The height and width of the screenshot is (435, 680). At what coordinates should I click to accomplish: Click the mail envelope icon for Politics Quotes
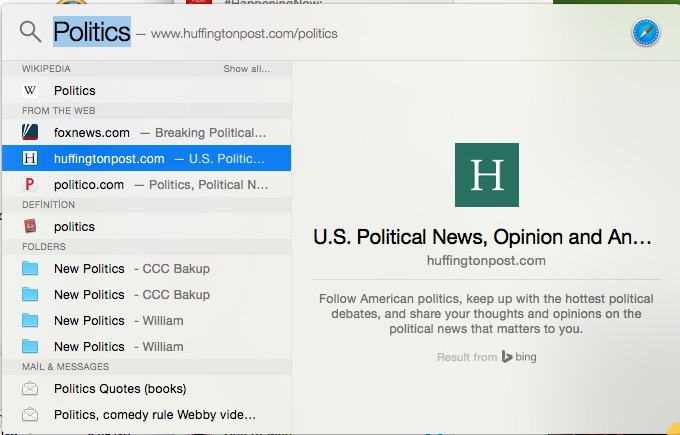click(30, 389)
